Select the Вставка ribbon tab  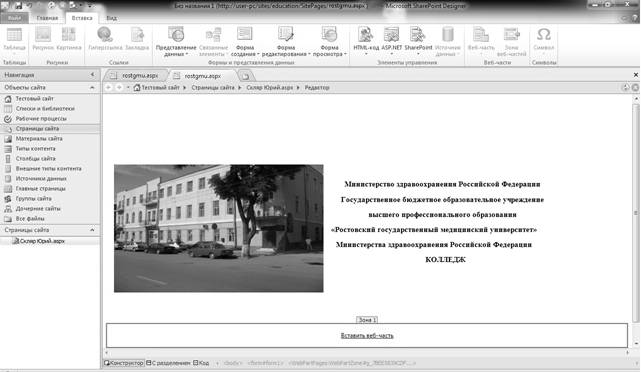pyautogui.click(x=82, y=18)
